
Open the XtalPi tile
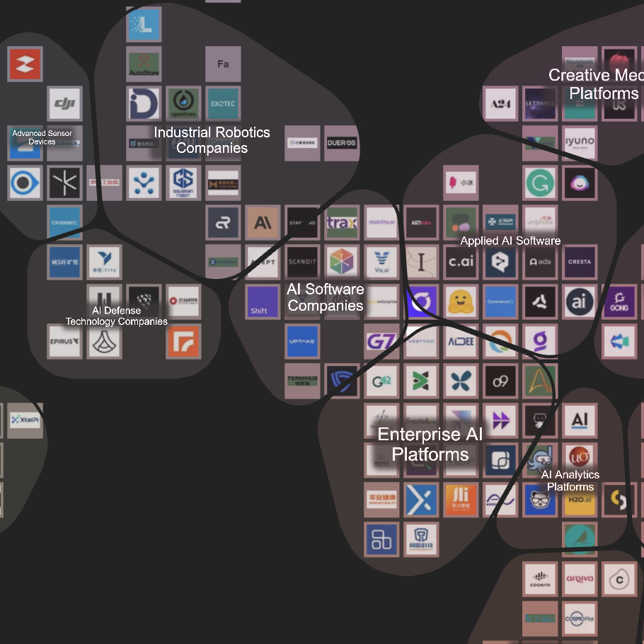pos(25,420)
